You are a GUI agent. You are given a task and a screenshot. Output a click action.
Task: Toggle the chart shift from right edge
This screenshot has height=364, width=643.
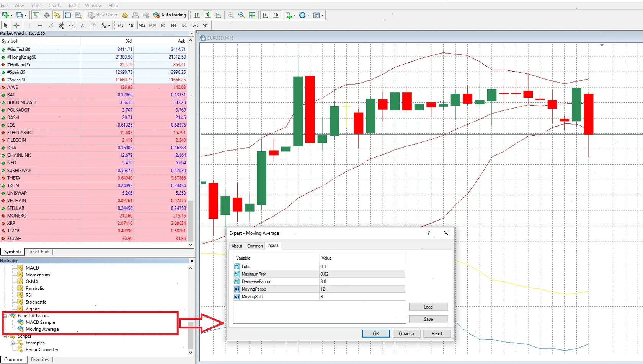coord(276,15)
